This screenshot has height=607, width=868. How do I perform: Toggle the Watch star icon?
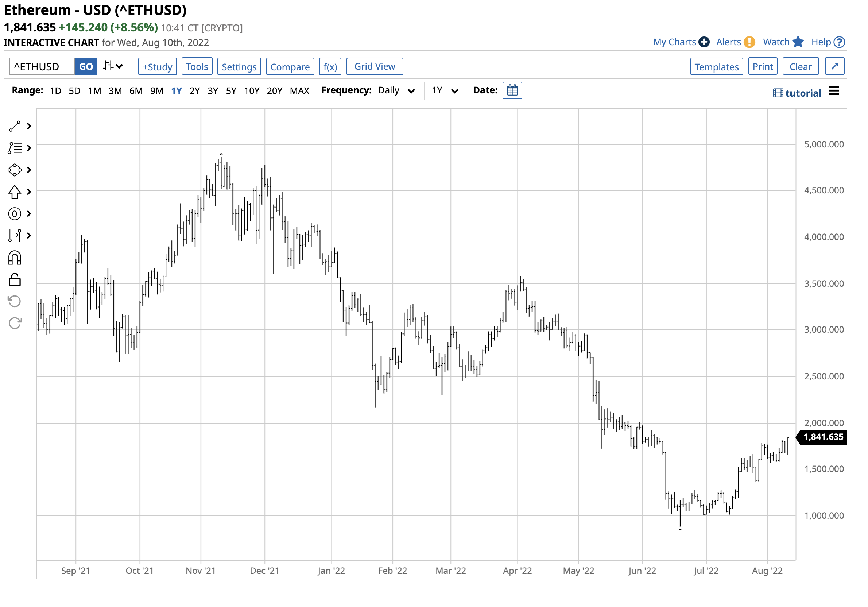tap(798, 42)
